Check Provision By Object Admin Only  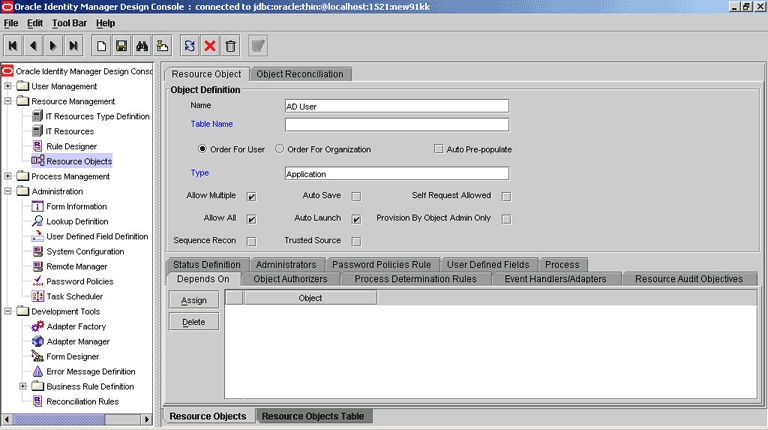click(506, 219)
